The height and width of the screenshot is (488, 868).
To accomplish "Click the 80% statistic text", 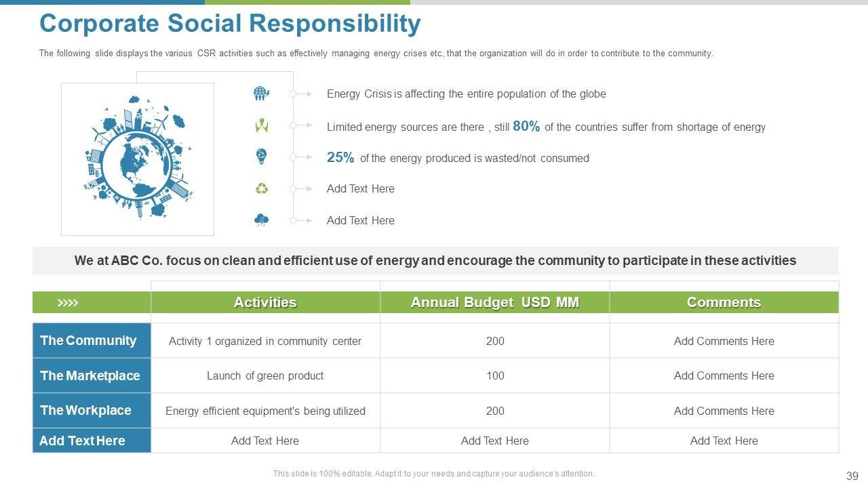I will (x=526, y=126).
